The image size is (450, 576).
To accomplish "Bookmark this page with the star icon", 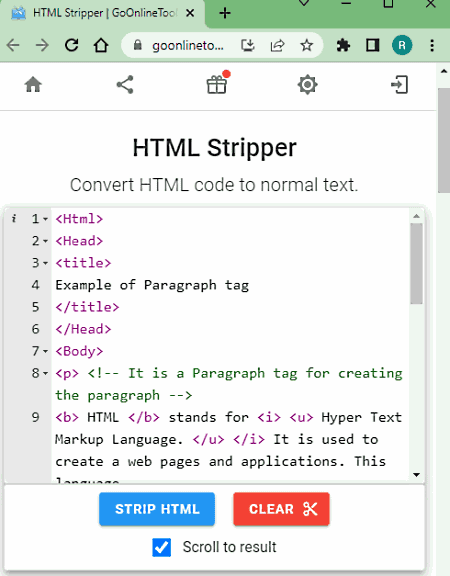I will click(306, 46).
